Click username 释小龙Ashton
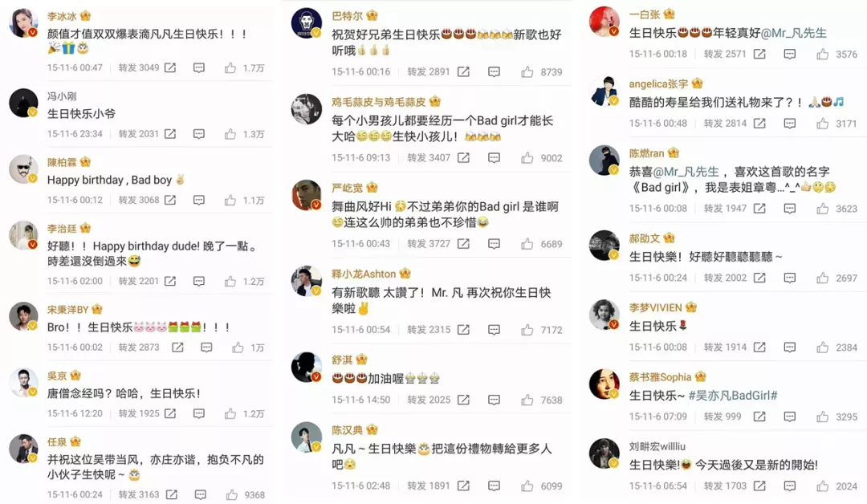This screenshot has width=867, height=504. [x=364, y=274]
